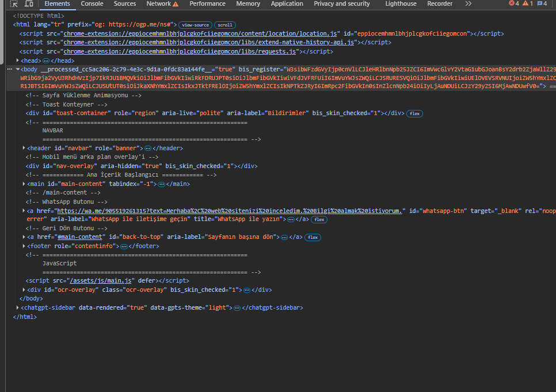The height and width of the screenshot is (392, 556).
Task: Show more tabs with the double-chevron icon
Action: (x=468, y=3)
